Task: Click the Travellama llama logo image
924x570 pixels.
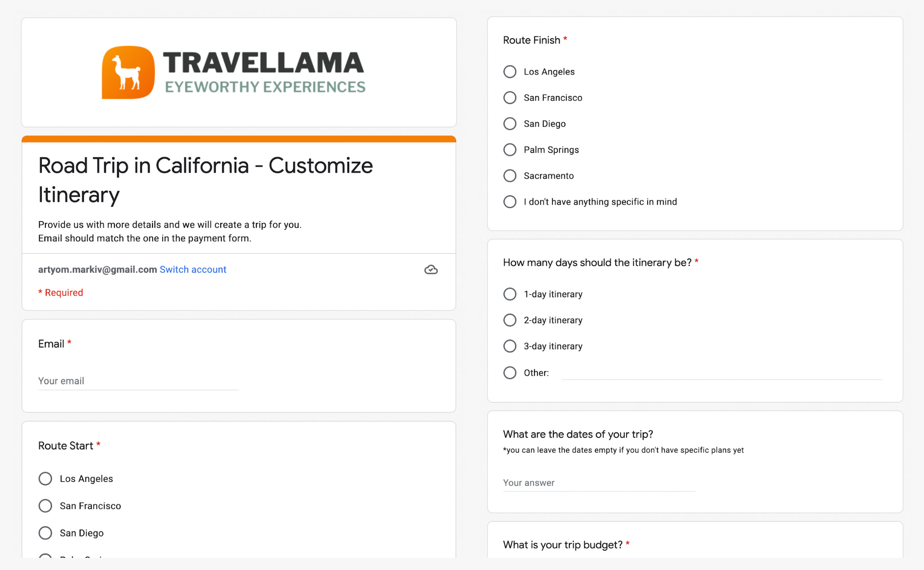Action: (128, 72)
